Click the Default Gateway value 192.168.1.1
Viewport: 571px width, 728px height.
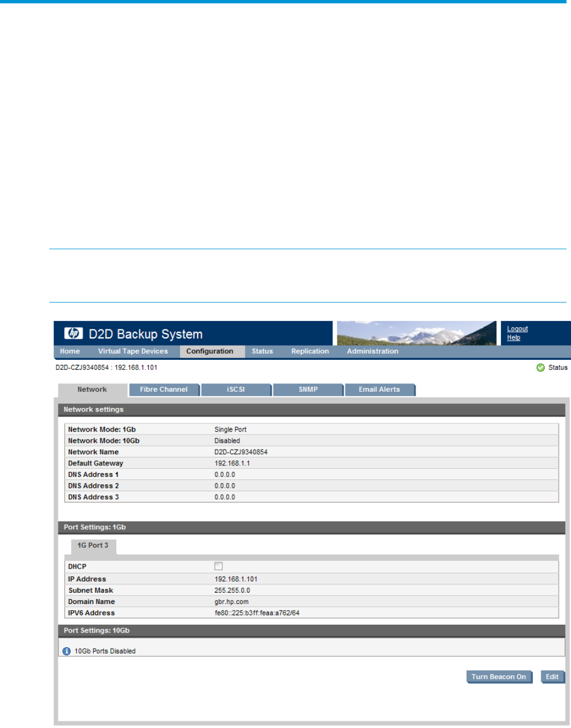point(232,464)
